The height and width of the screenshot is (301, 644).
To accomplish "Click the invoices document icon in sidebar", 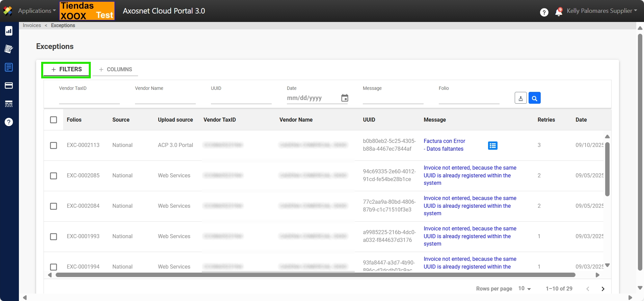I will pyautogui.click(x=9, y=67).
